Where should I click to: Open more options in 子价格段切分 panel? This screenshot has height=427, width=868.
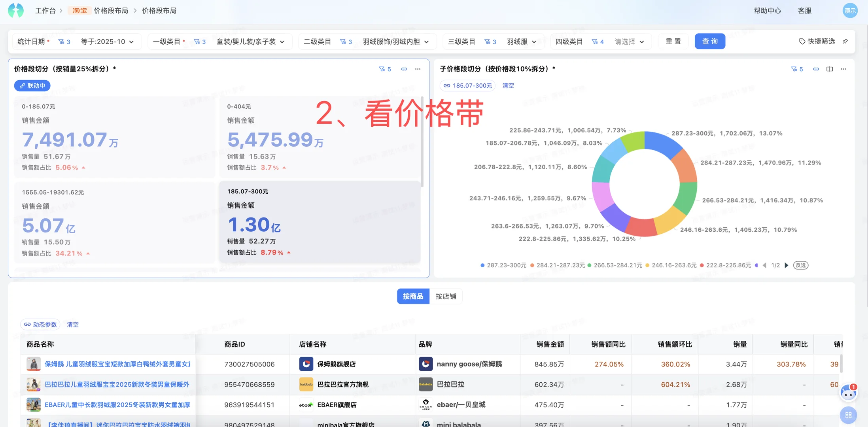(x=843, y=69)
